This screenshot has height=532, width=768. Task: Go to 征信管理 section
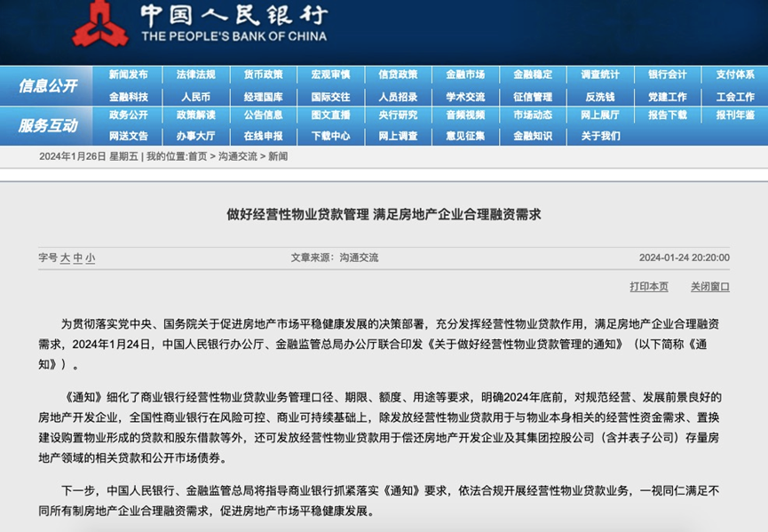(533, 97)
